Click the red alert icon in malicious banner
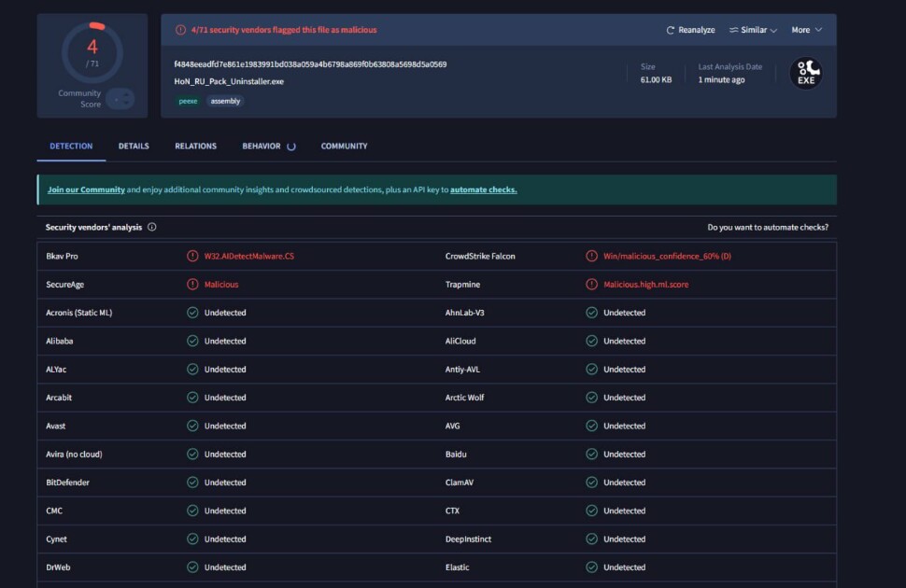 180,30
